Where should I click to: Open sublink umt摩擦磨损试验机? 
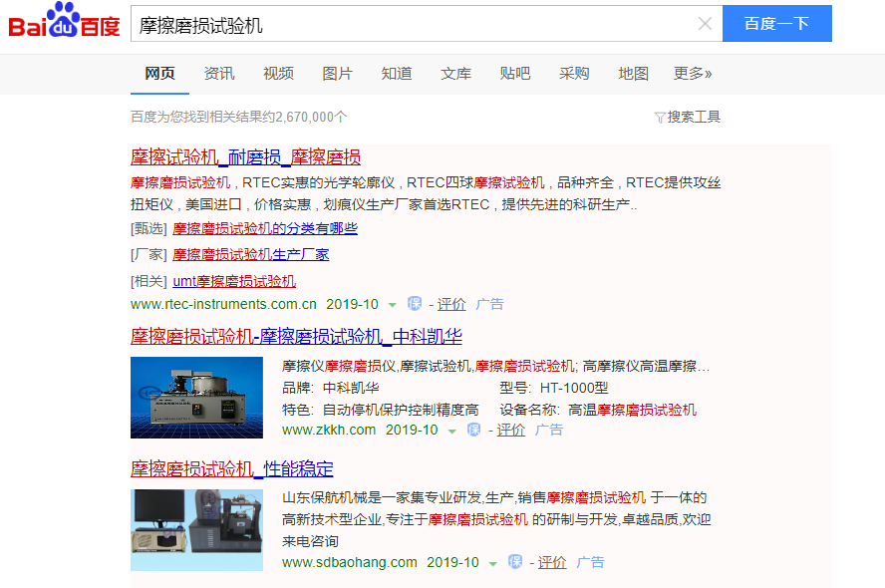pos(234,281)
